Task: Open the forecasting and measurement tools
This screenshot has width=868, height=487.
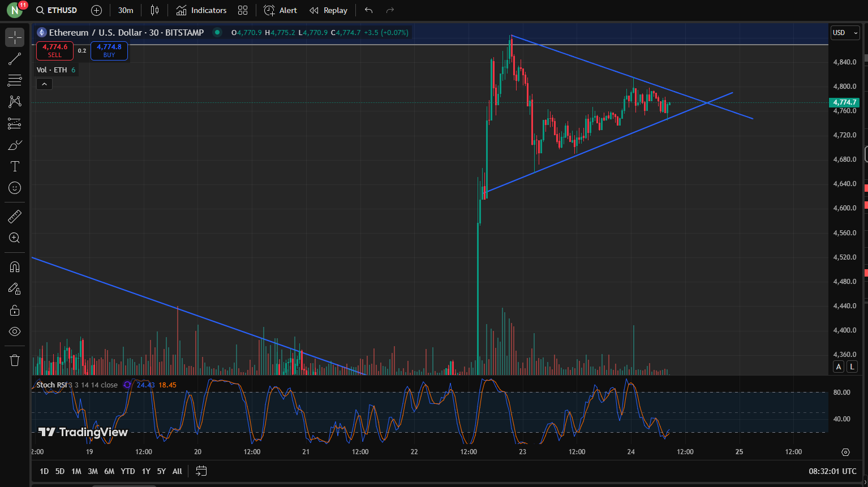Action: coord(15,123)
